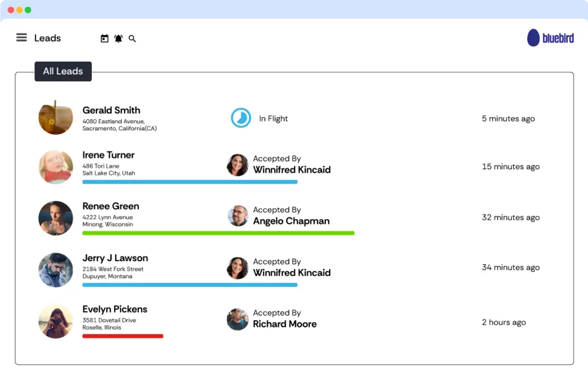
Task: Click Winnifred Kincaid name in Irene Turner row
Action: click(292, 170)
